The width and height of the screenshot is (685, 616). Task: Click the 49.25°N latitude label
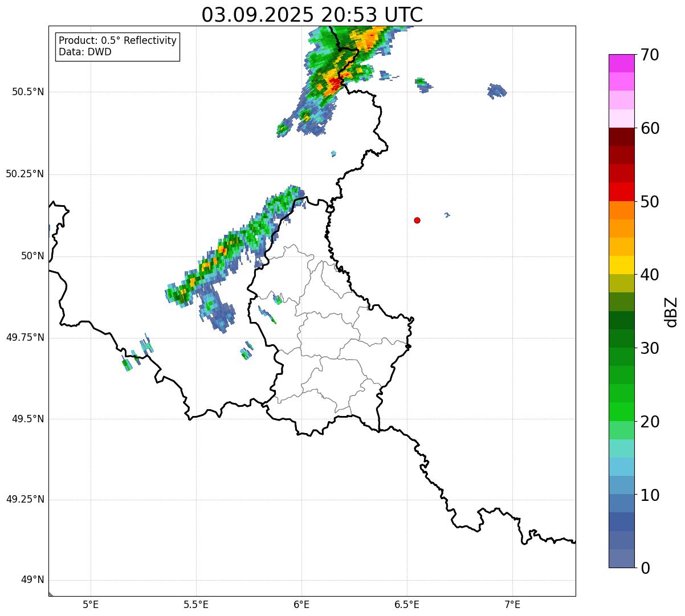click(25, 499)
